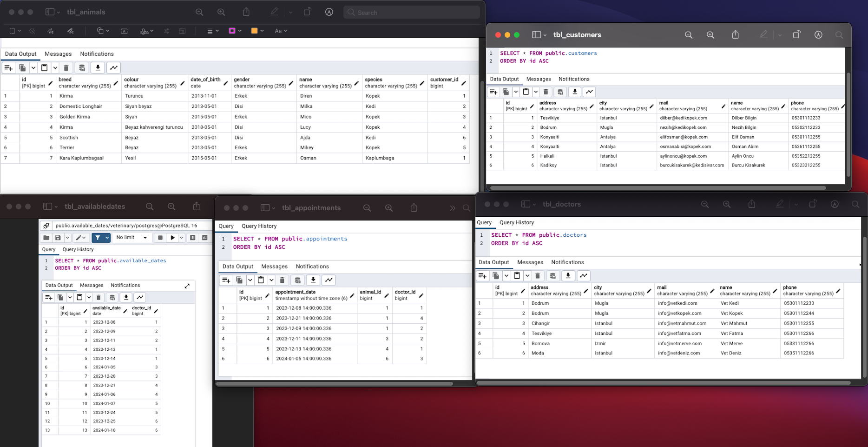
Task: Open search in tbl_customers window
Action: click(839, 35)
